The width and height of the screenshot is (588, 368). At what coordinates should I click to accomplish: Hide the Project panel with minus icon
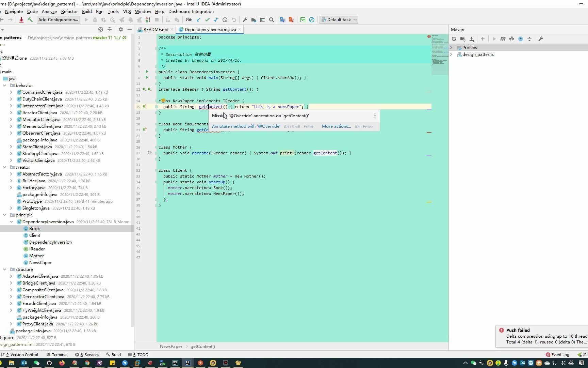[x=129, y=29]
